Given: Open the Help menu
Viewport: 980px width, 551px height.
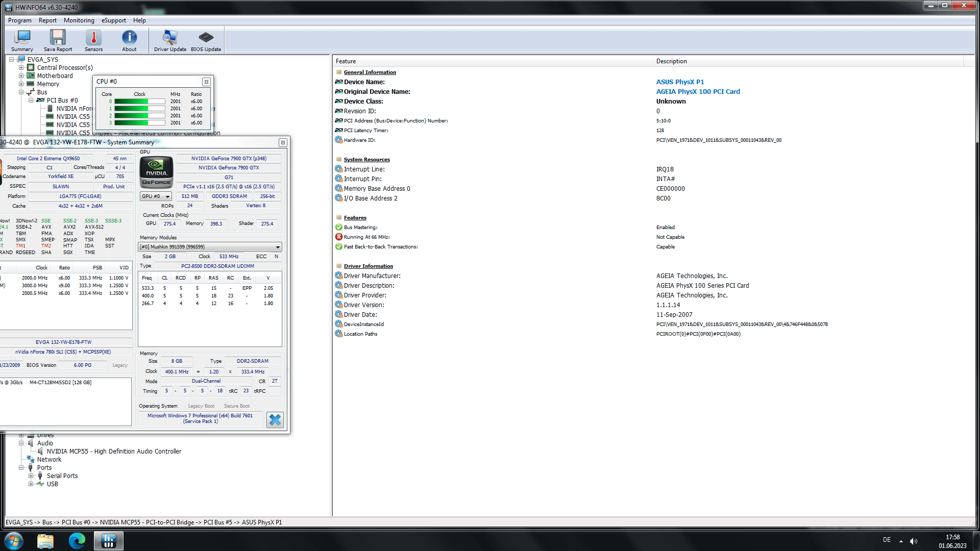Looking at the screenshot, I should 139,20.
